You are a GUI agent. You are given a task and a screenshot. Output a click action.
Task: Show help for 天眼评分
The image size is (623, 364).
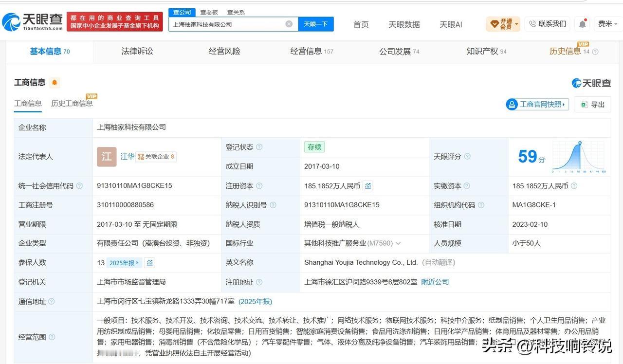coord(467,156)
